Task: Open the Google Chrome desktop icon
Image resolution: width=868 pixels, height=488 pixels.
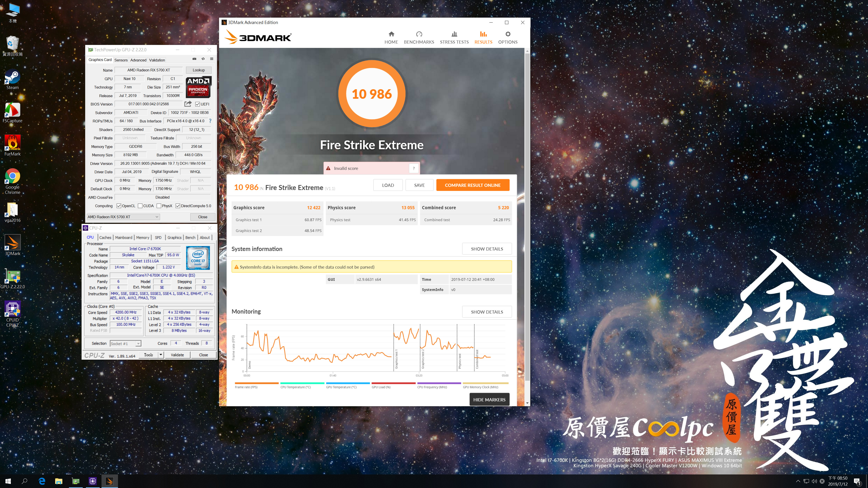Action: 12,181
